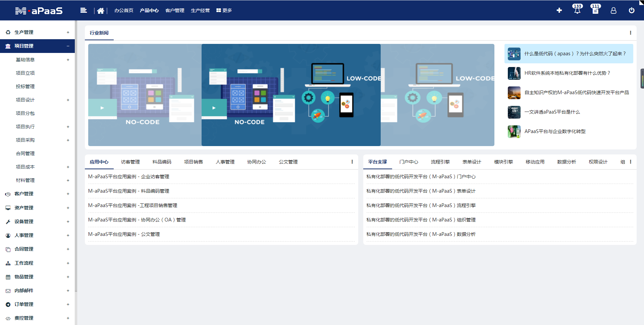Select the 行业新闻 tab

pyautogui.click(x=99, y=33)
